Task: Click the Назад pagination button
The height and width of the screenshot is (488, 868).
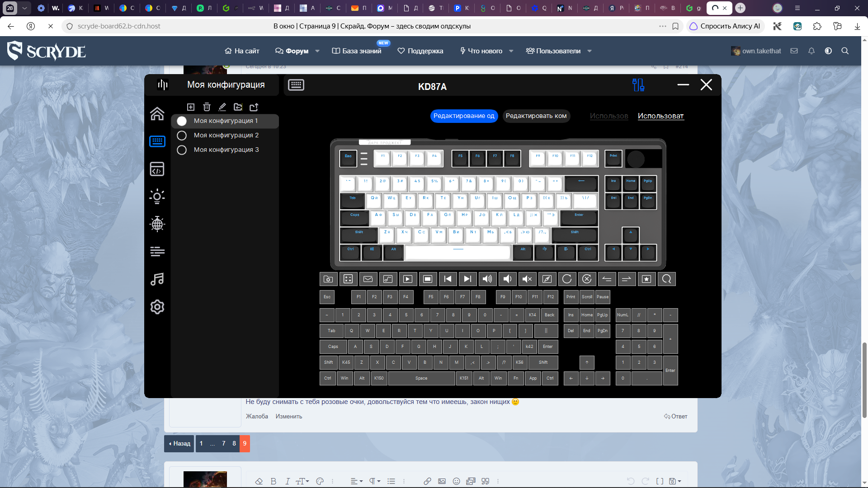Action: tap(179, 444)
